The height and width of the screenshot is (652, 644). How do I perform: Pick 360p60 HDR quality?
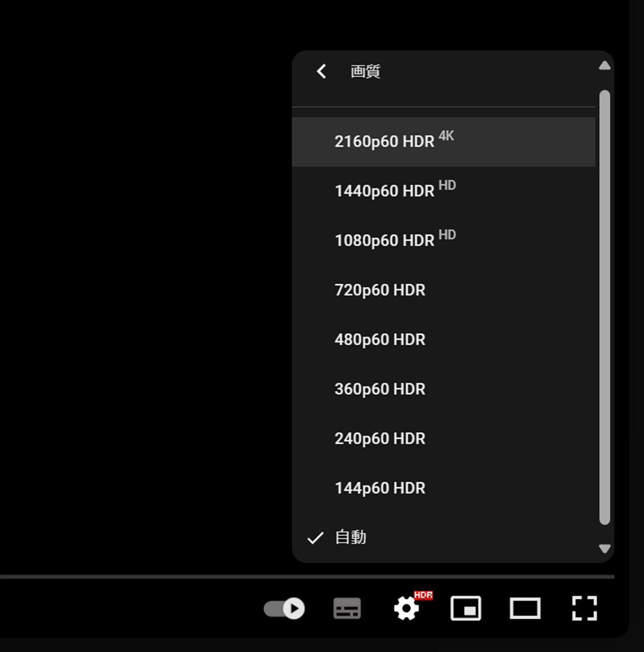tap(443, 389)
